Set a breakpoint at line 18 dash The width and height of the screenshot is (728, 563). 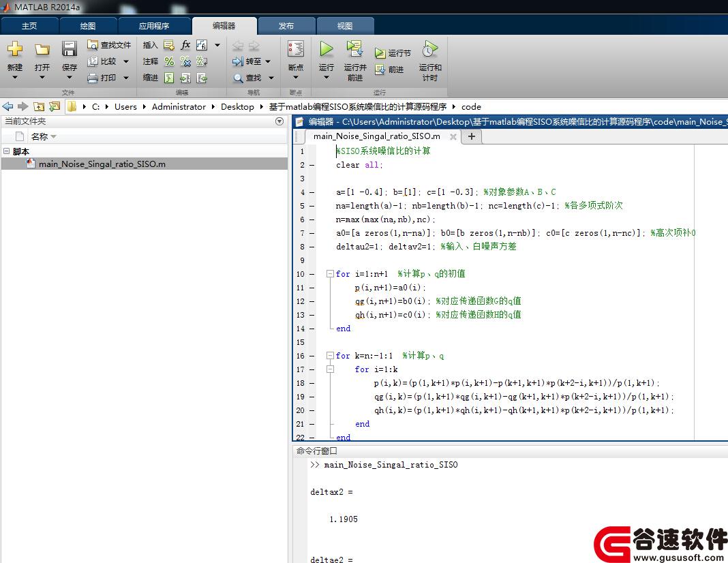pos(312,383)
